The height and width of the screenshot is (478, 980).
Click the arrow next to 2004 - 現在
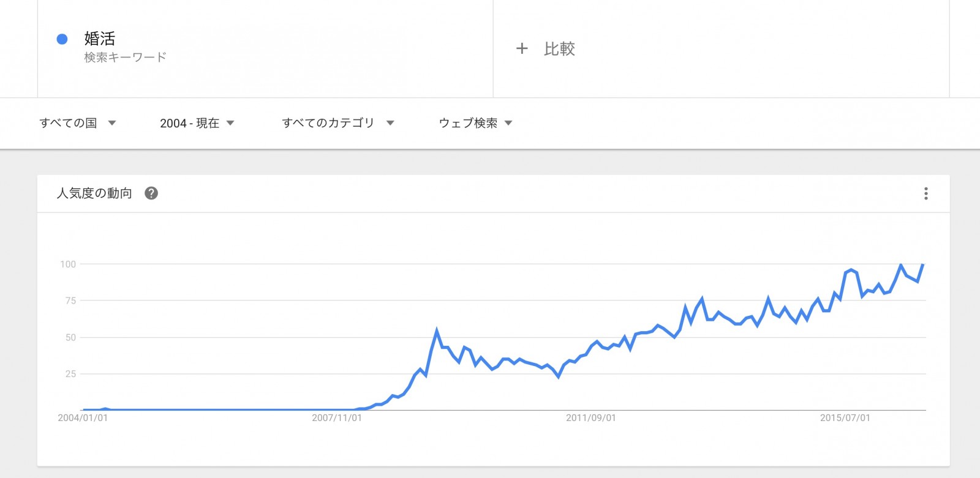pos(230,123)
